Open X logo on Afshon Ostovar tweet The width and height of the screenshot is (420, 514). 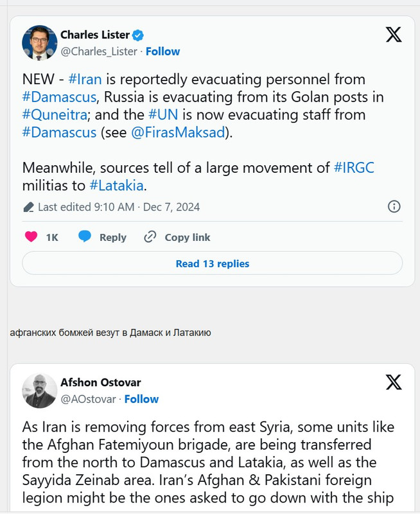(x=394, y=382)
